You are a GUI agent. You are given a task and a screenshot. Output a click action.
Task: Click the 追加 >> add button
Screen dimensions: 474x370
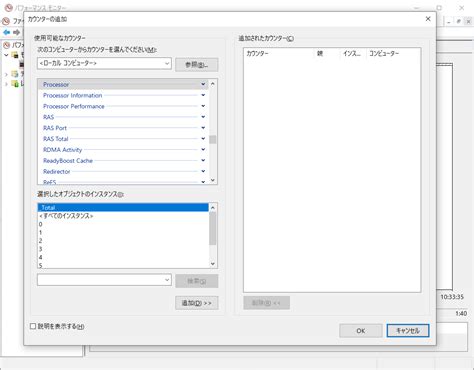(197, 303)
